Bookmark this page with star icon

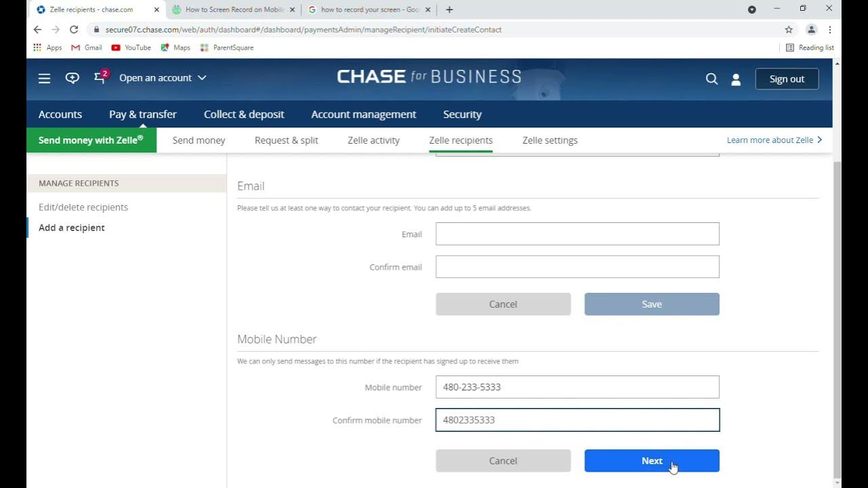click(789, 30)
